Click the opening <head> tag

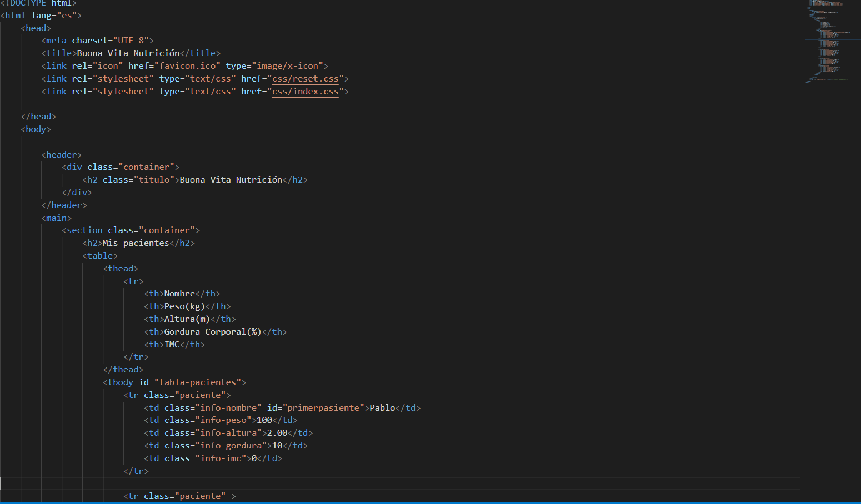pos(36,28)
